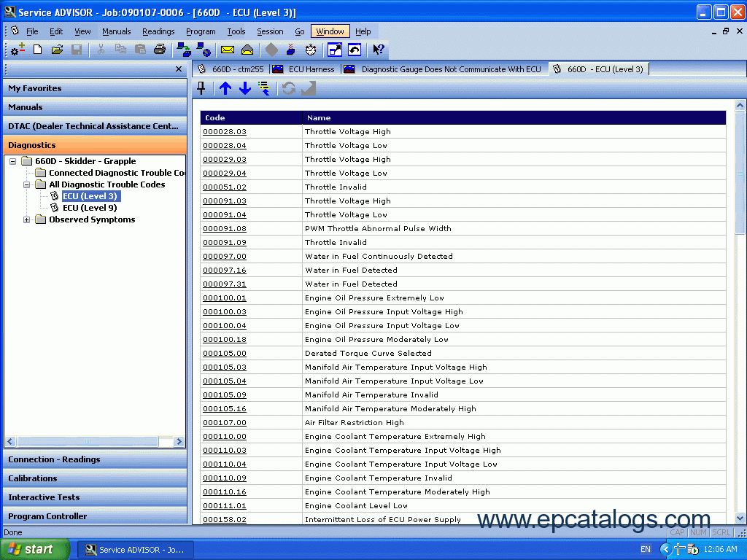Open the Readings menu
The width and height of the screenshot is (747, 560).
pyautogui.click(x=158, y=31)
